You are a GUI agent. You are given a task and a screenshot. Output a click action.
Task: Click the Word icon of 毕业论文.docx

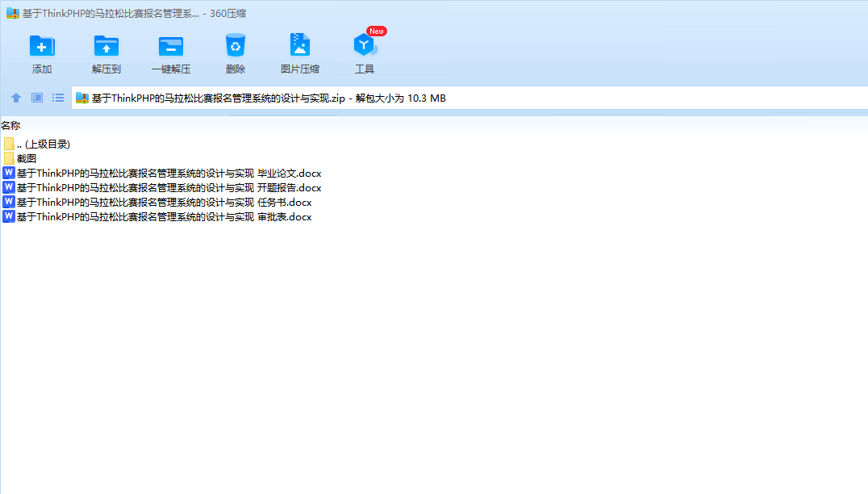point(8,173)
